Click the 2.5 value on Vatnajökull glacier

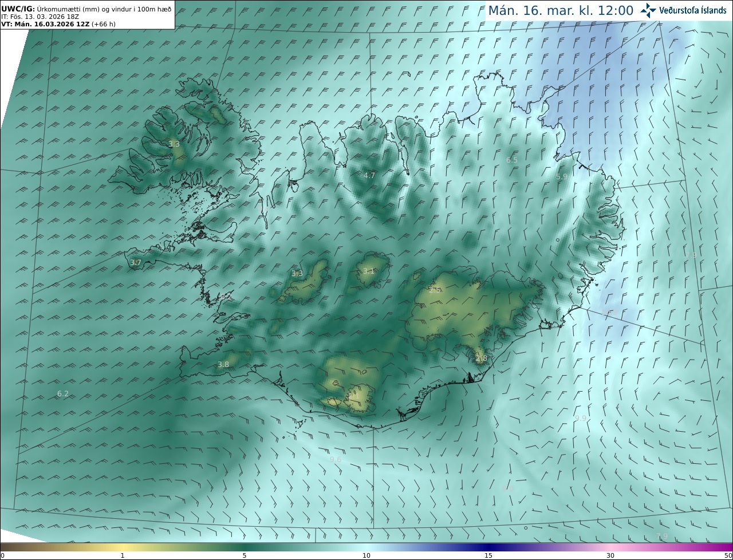(435, 290)
